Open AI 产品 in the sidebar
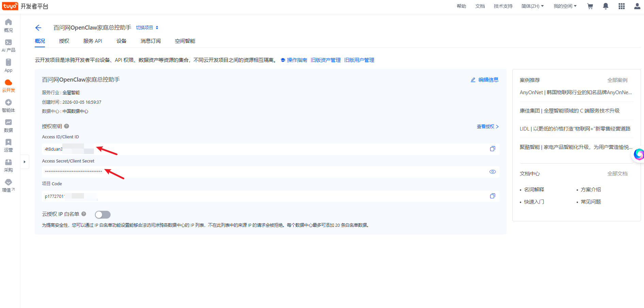The height and width of the screenshot is (308, 644). tap(9, 46)
